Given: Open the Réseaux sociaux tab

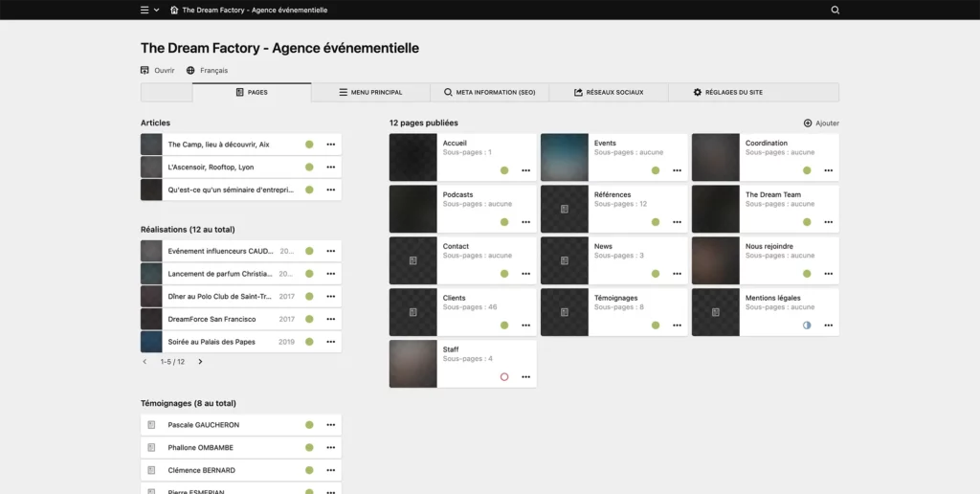Looking at the screenshot, I should click(609, 93).
